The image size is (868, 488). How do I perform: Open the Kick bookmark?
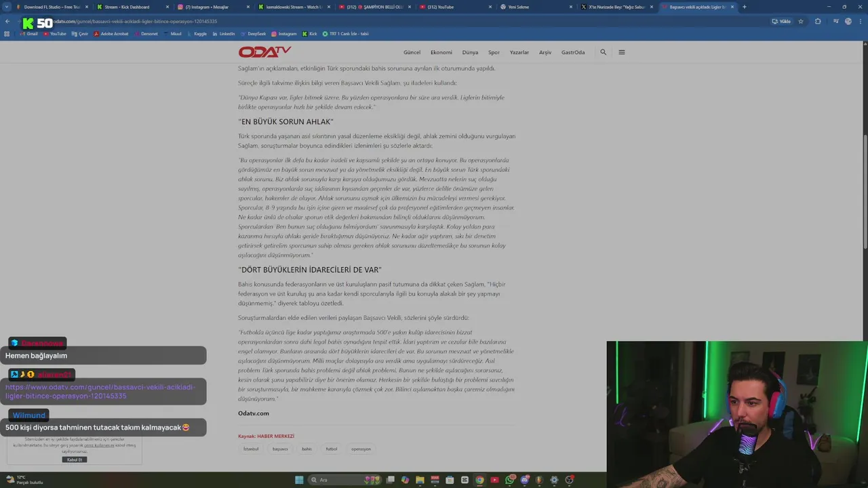pos(310,33)
